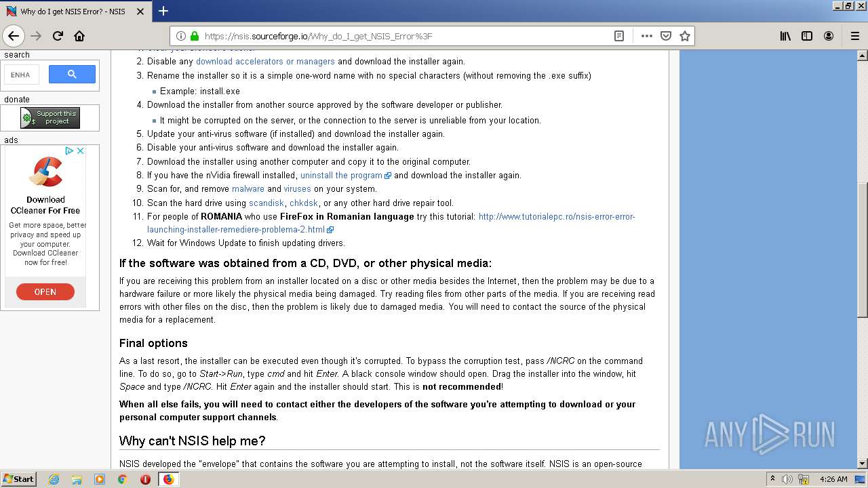Follow the malware link
This screenshot has height=488, width=868.
248,189
